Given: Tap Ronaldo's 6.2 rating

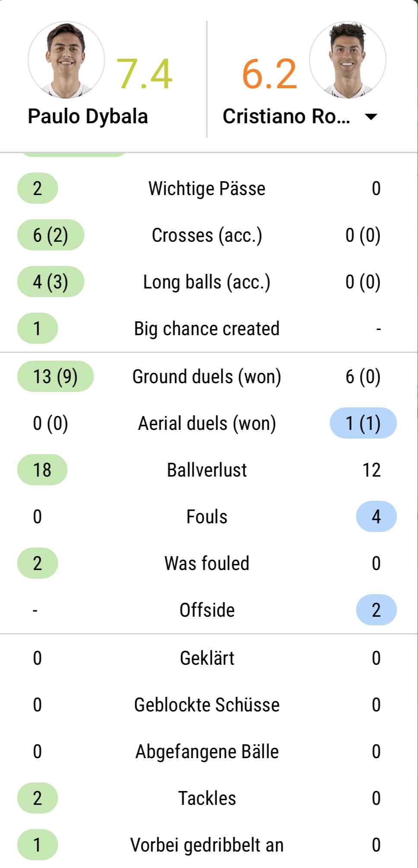Looking at the screenshot, I should (270, 74).
